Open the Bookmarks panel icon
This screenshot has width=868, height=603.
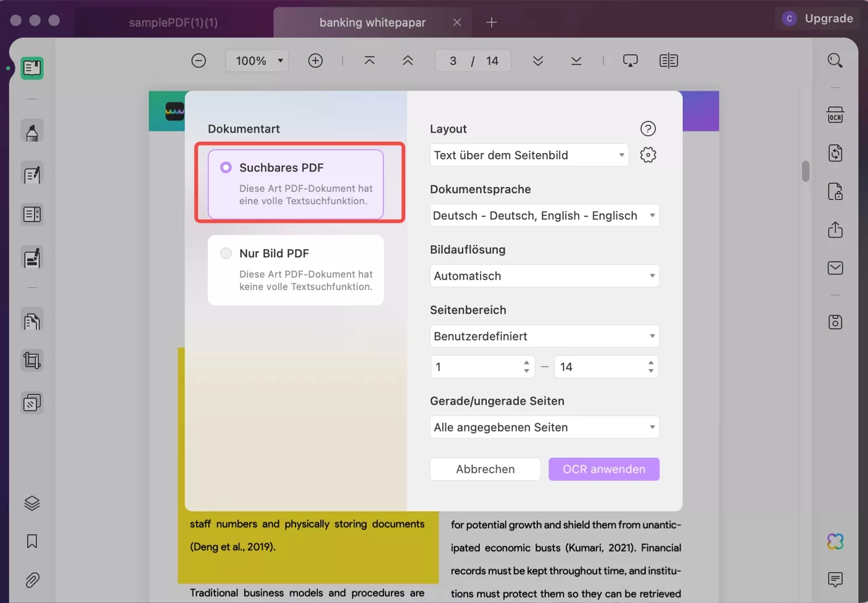pos(32,541)
